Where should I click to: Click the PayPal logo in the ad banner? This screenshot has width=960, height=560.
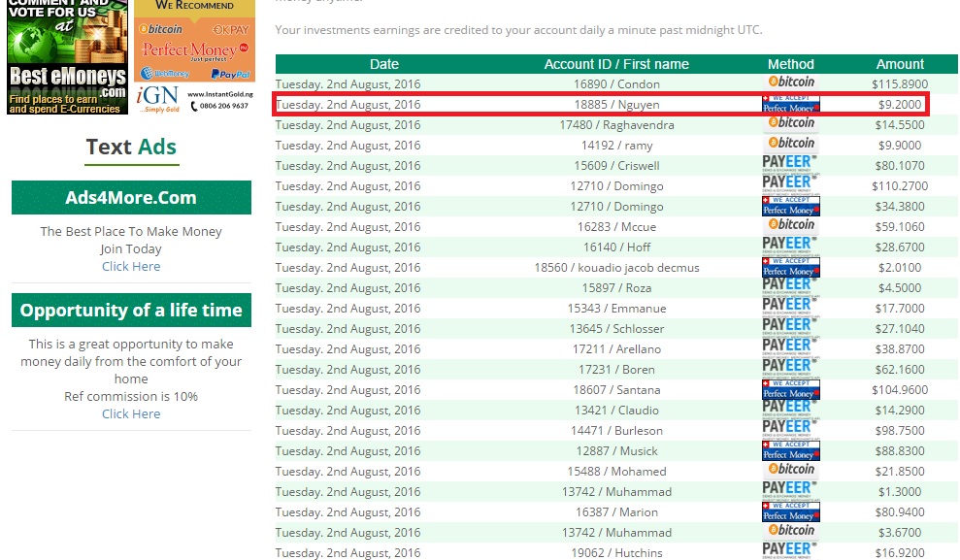pyautogui.click(x=229, y=74)
